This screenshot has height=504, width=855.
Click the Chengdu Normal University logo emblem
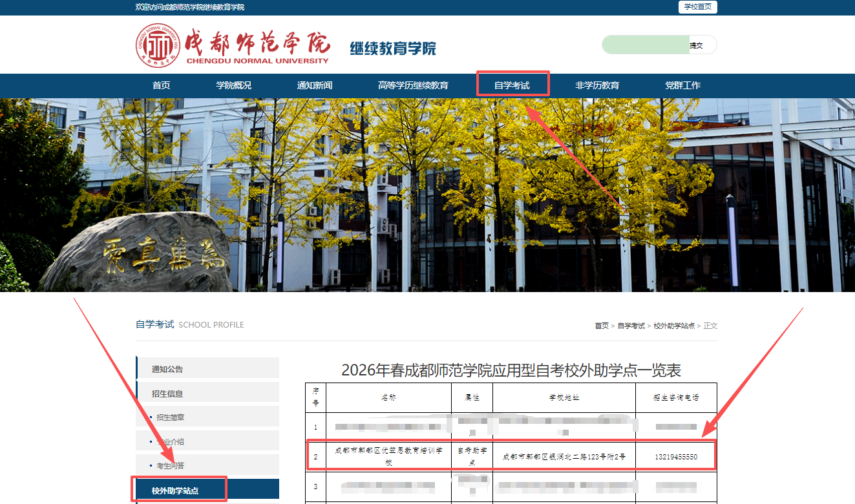tap(158, 46)
